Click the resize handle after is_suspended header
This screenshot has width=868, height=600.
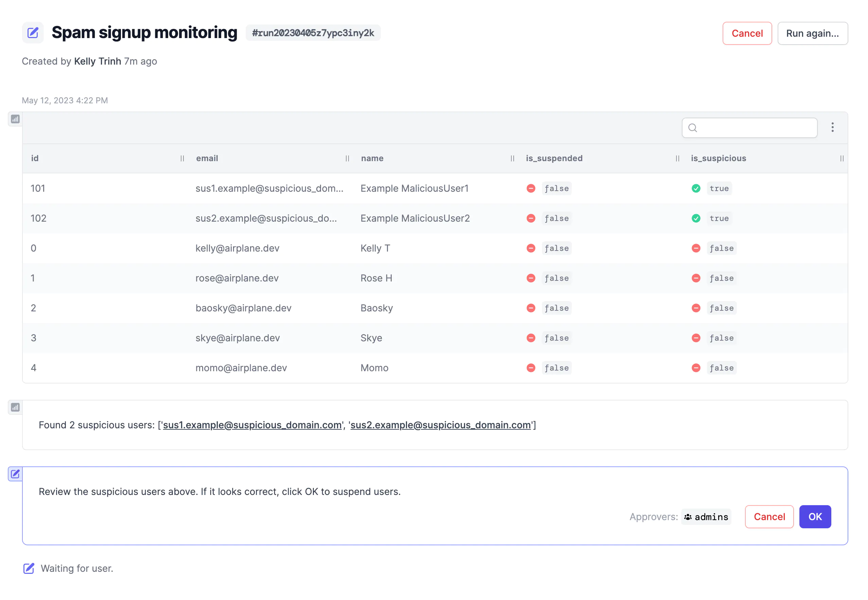pos(677,158)
